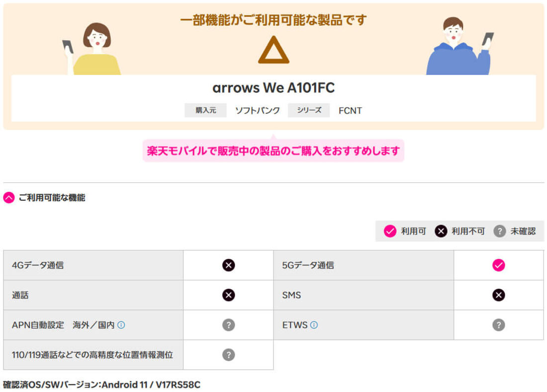Click the woman holding phone illustration
This screenshot has width=547, height=392.
pyautogui.click(x=93, y=50)
